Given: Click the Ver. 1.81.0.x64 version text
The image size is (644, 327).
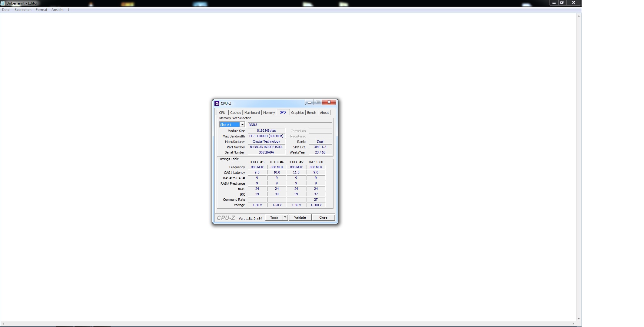Looking at the screenshot, I should [251, 219].
